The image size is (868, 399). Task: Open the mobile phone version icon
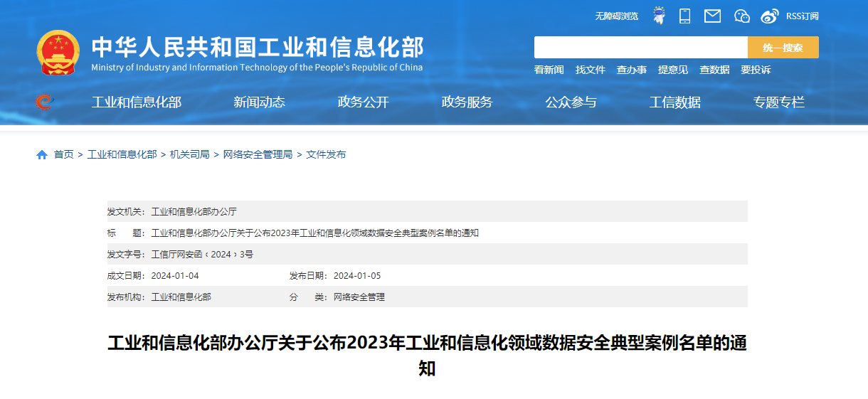(684, 16)
